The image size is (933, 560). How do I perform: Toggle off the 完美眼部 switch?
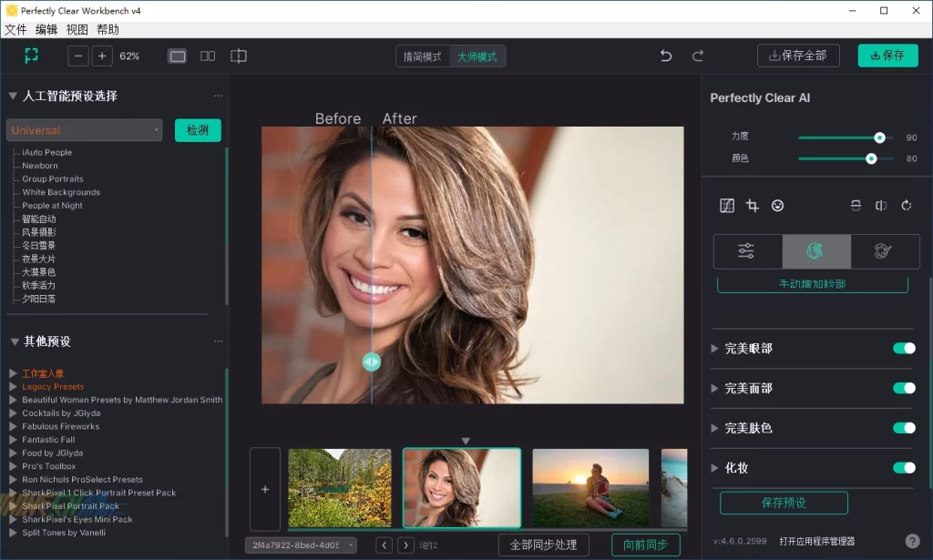coord(904,348)
